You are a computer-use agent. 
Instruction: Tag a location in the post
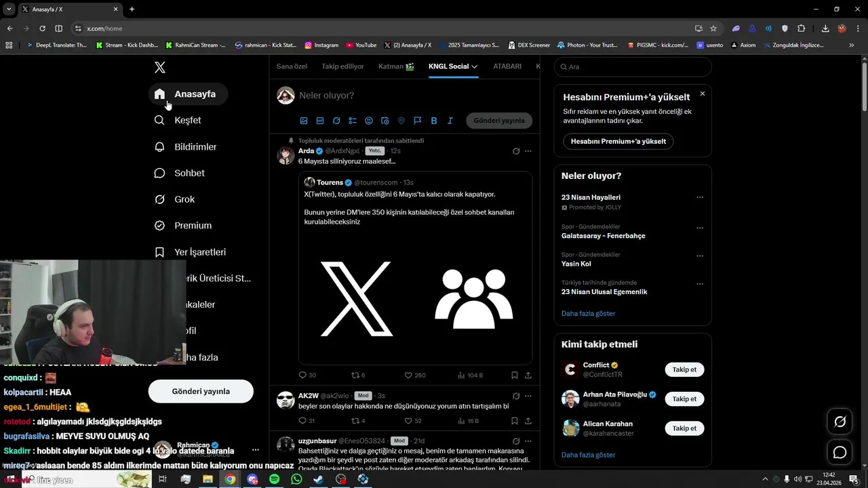pos(401,121)
